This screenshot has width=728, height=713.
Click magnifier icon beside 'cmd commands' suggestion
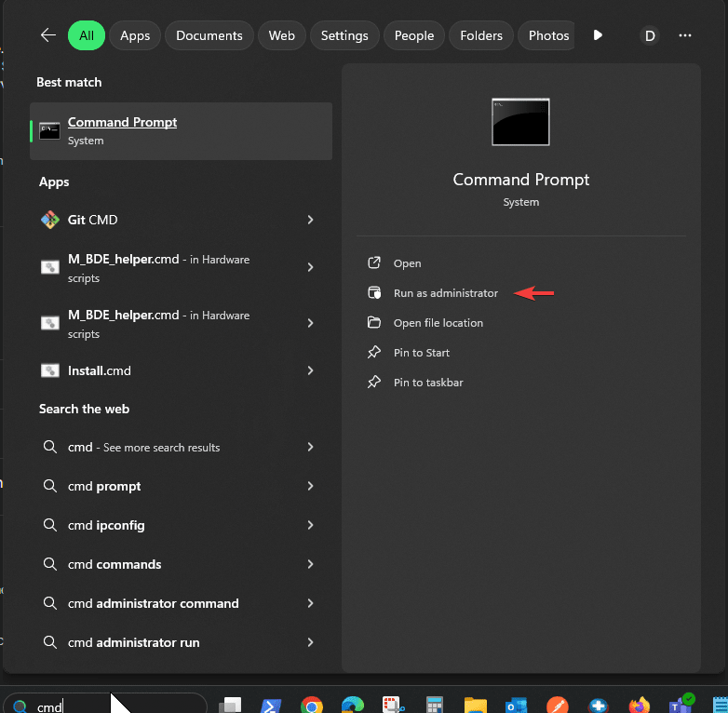coord(50,564)
